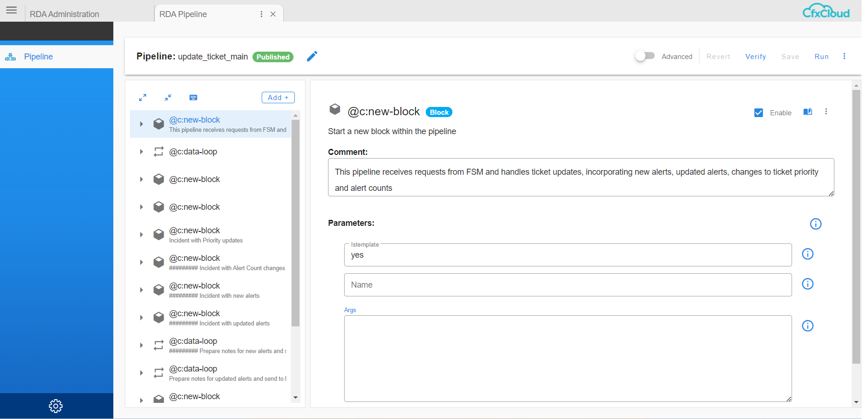Open the kebab menu beside the Run button
This screenshot has width=868, height=419.
(x=845, y=56)
